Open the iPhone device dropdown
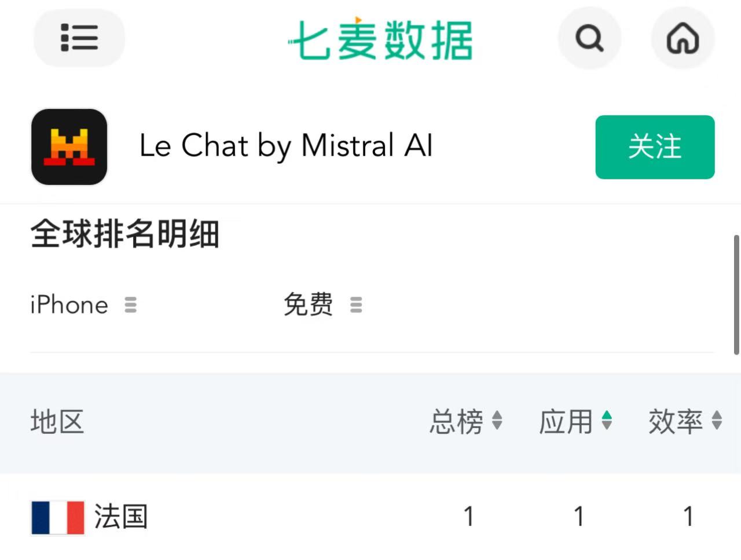 click(69, 305)
